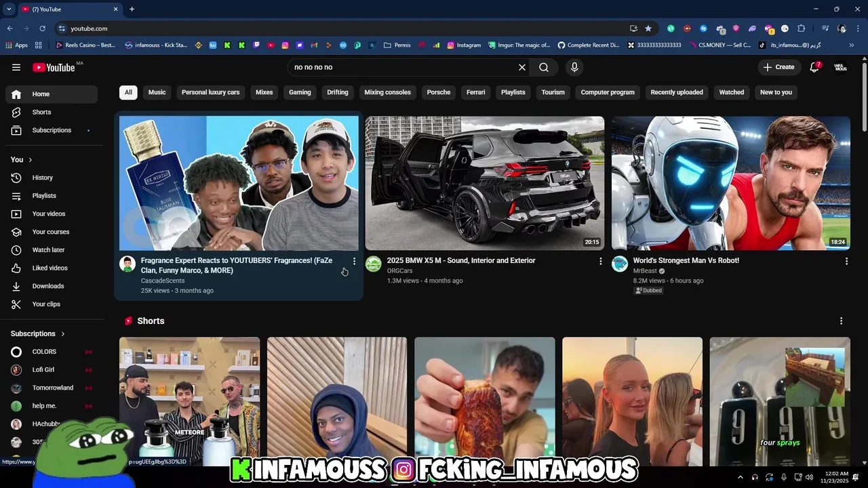This screenshot has height=488, width=868.
Task: Open History from sidebar
Action: coord(51,178)
